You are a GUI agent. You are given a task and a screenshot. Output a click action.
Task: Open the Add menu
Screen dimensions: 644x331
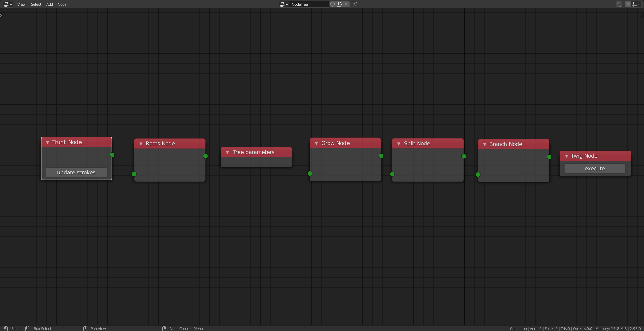[49, 4]
